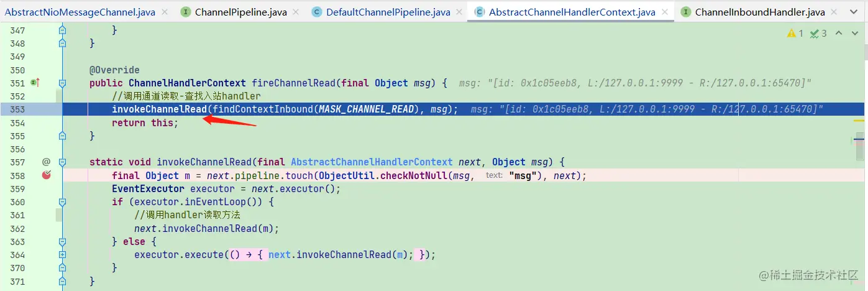
Task: Click the ChannelPipeline.java interface icon
Action: pyautogui.click(x=186, y=12)
